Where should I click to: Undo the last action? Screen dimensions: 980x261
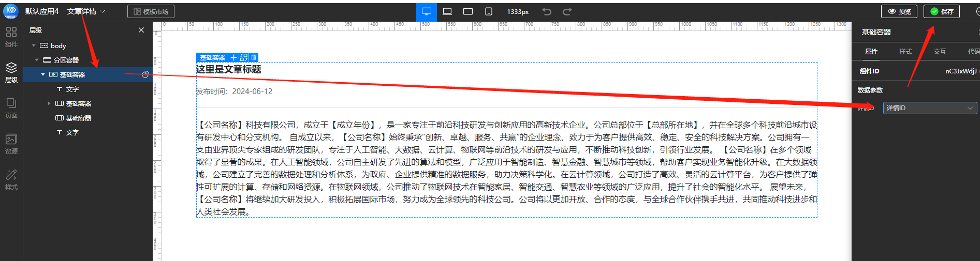(547, 11)
